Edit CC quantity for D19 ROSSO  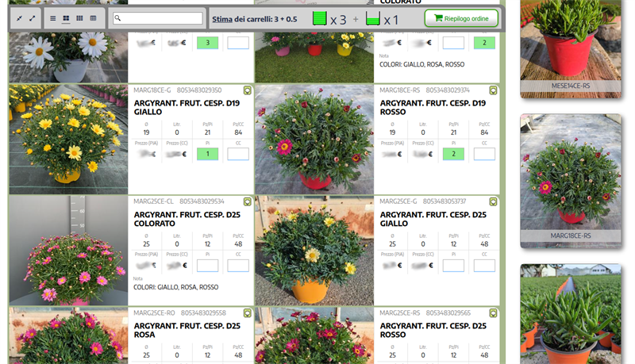coord(484,154)
